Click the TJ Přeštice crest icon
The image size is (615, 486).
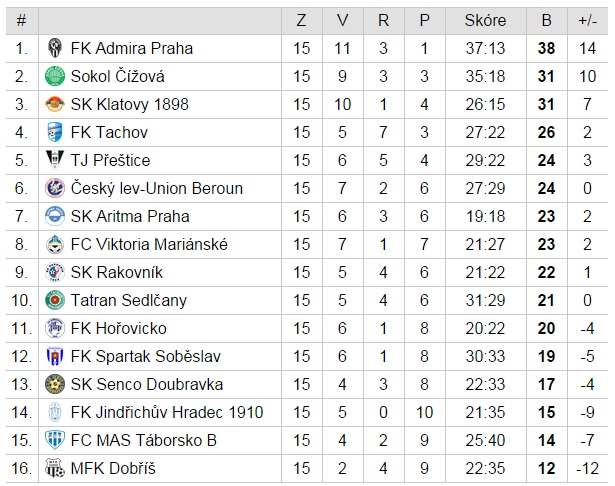55,160
